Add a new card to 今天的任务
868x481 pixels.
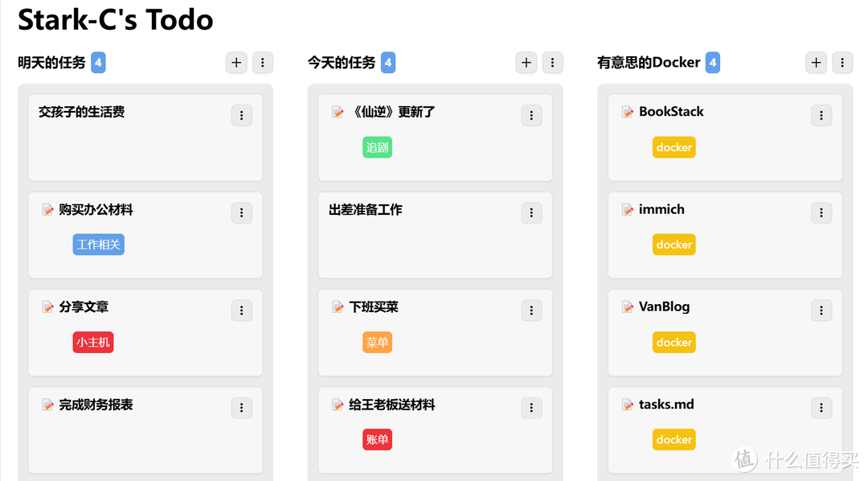[526, 63]
